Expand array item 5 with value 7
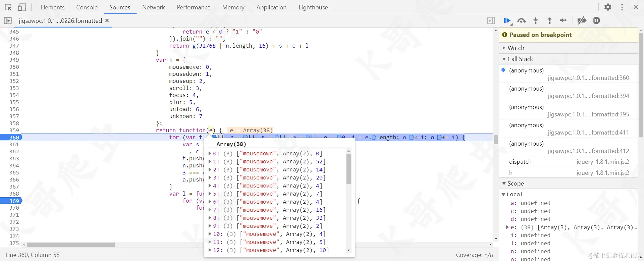Viewport: 644px width, 261px height. coord(210,194)
